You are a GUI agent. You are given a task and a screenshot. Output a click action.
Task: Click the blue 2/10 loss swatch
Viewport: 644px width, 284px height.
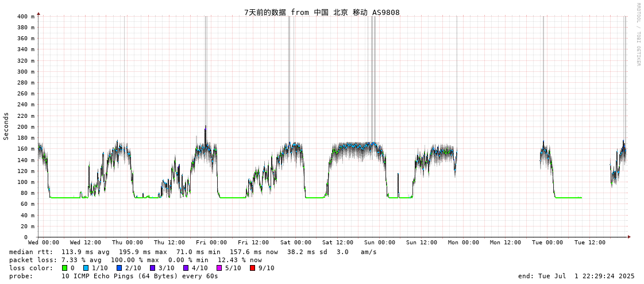119,268
